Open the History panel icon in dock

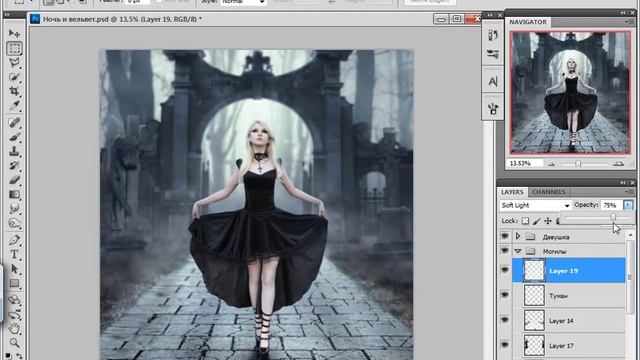tap(493, 35)
